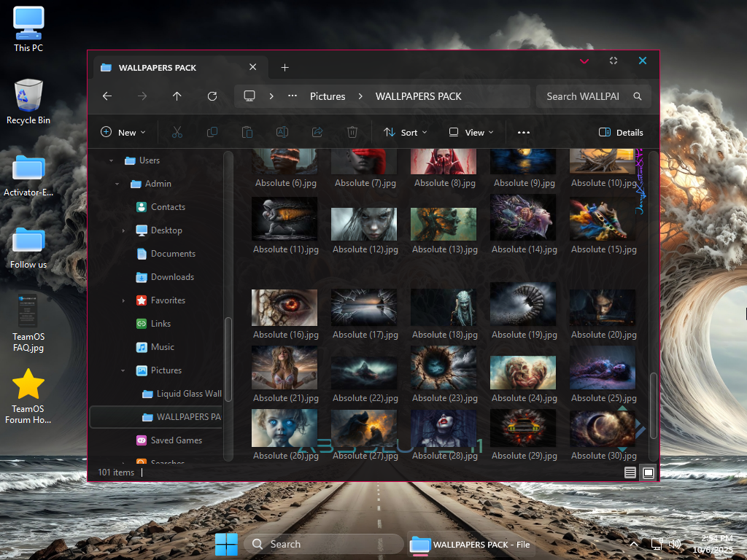
Task: Click the Cut scissors icon in toolbar
Action: (x=177, y=132)
